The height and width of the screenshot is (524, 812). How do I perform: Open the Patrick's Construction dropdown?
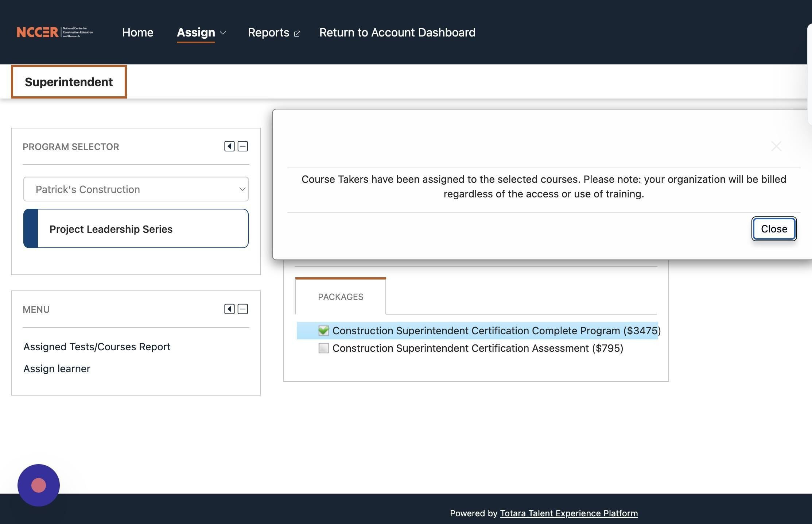(x=136, y=189)
